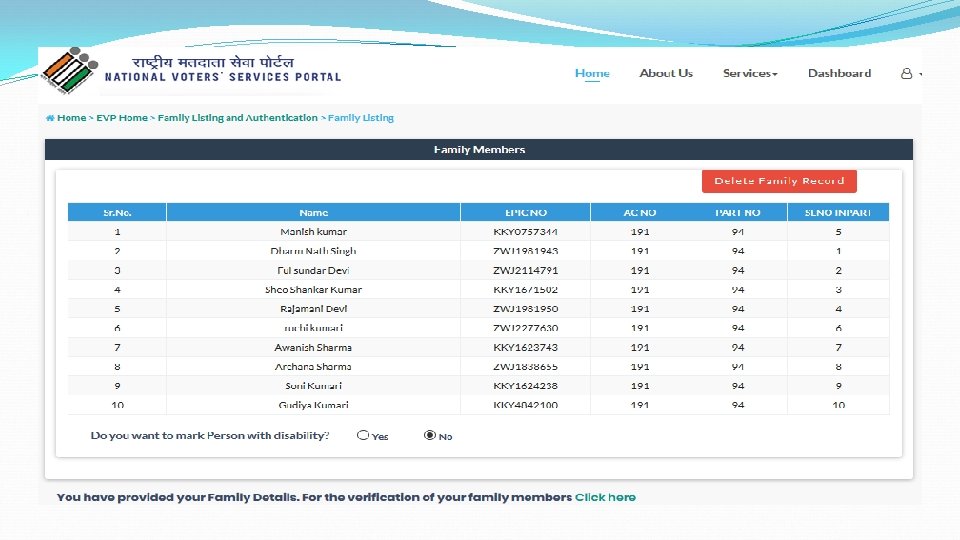Follow the Click here verification link

click(x=605, y=497)
